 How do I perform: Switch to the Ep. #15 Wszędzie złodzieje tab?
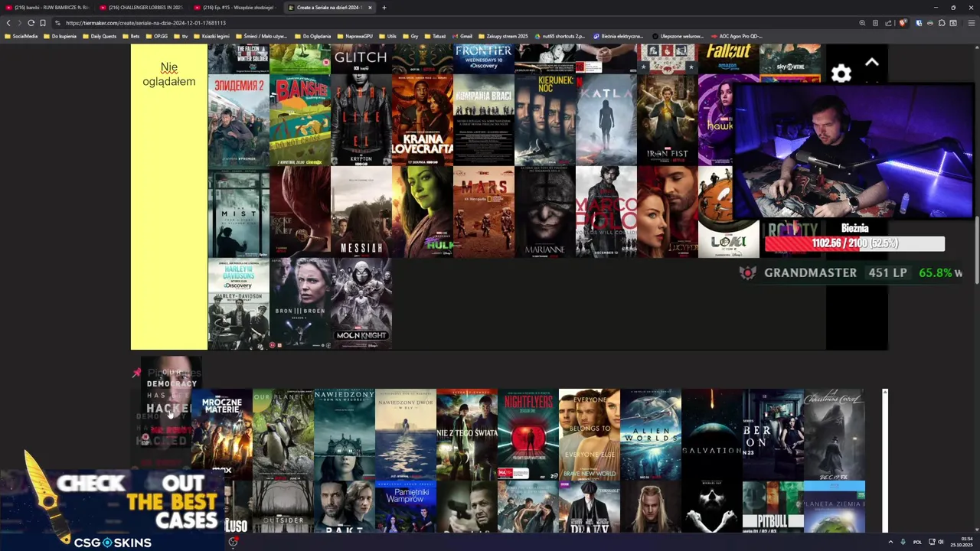236,8
